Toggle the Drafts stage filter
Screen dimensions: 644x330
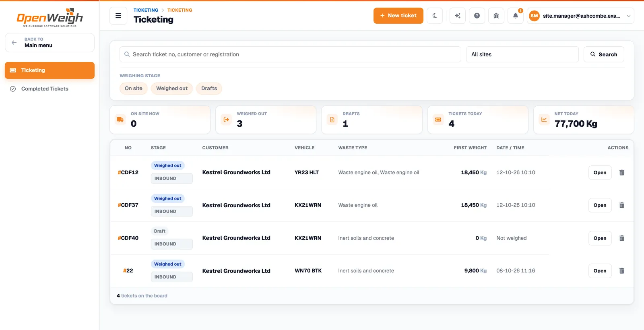[209, 89]
